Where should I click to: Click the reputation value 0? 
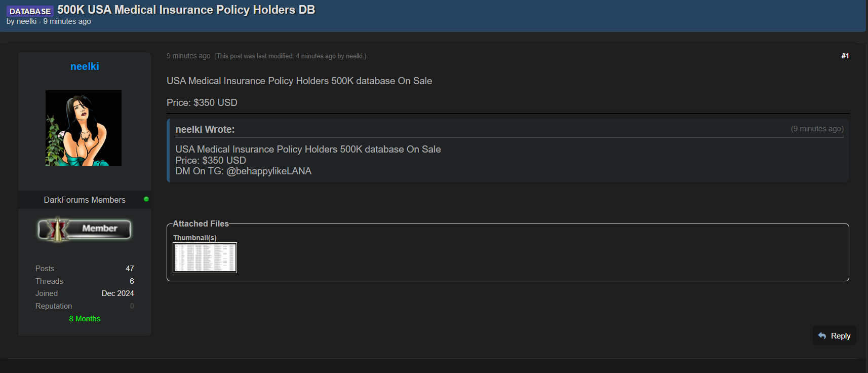(132, 306)
